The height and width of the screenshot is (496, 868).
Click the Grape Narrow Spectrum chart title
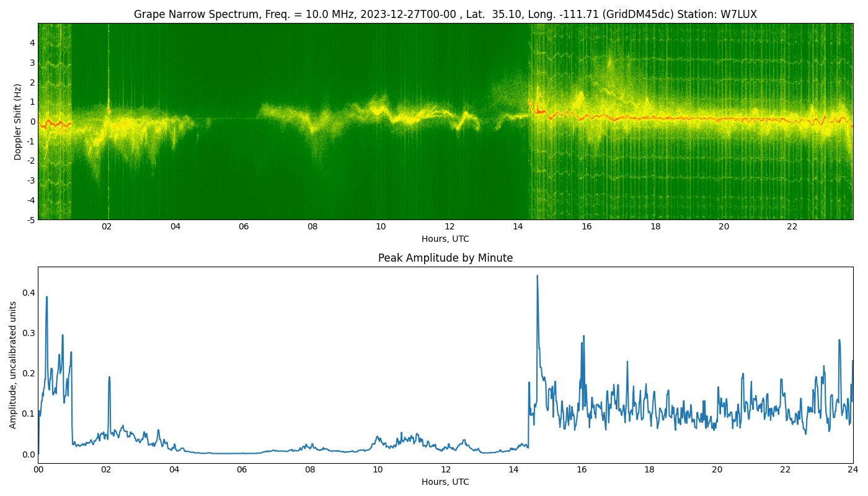tap(445, 14)
